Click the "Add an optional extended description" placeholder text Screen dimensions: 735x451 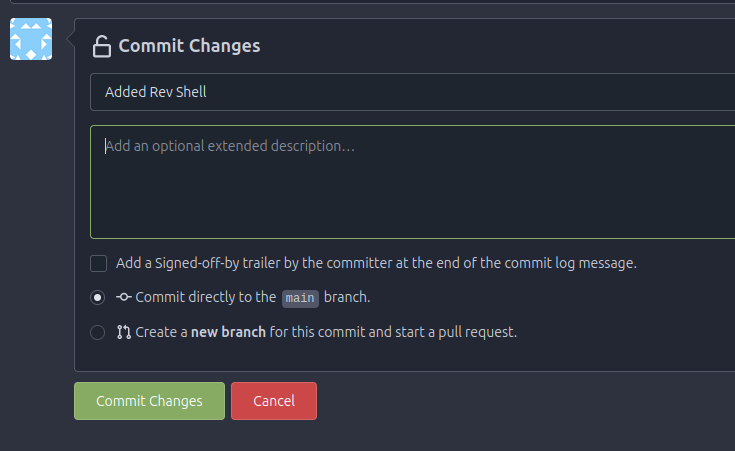[230, 146]
